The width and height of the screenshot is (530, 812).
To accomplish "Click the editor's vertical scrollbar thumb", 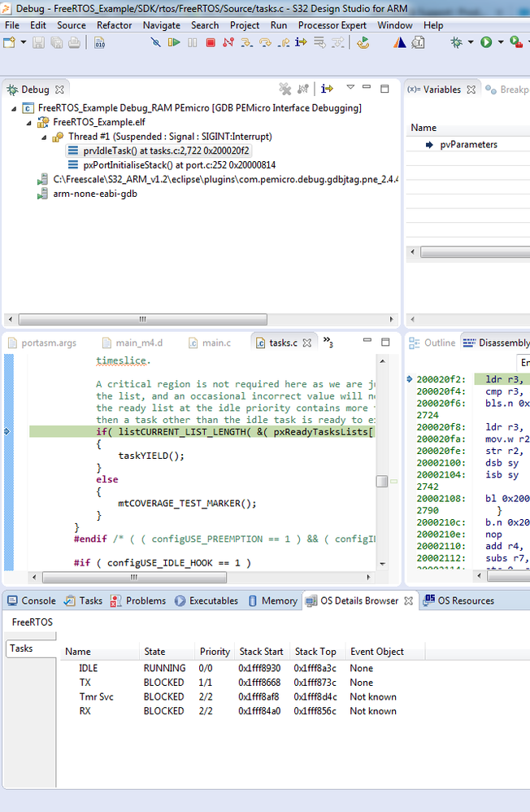I will [382, 481].
